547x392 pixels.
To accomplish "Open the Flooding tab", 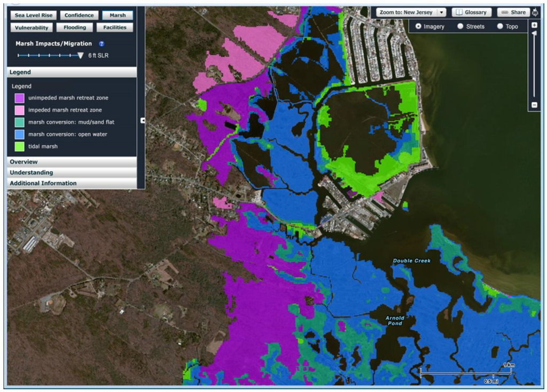I will pos(75,28).
